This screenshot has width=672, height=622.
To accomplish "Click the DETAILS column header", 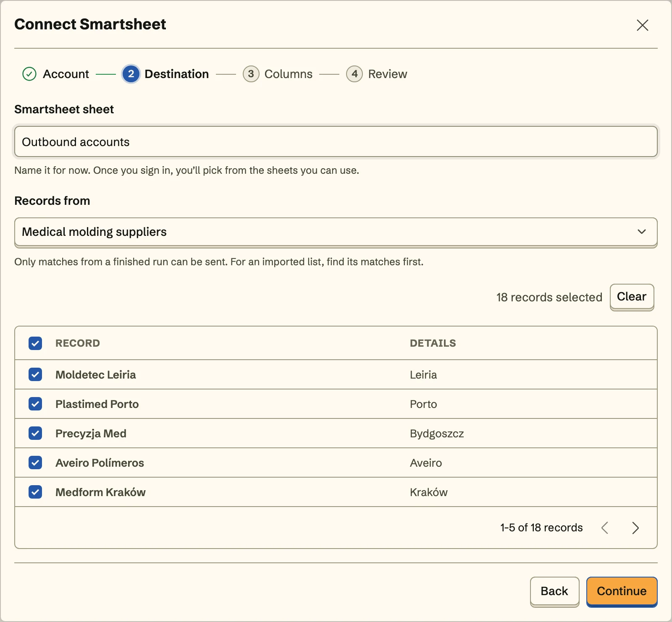I will click(x=433, y=343).
